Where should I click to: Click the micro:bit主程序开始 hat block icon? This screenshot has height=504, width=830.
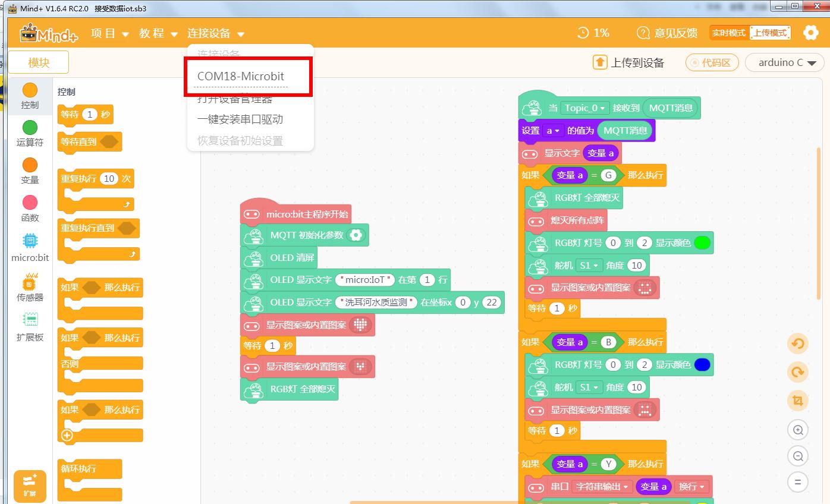(x=251, y=214)
